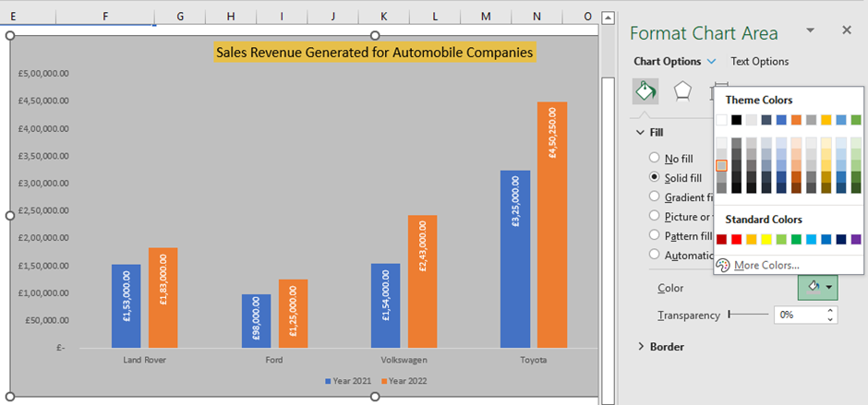This screenshot has width=868, height=405.
Task: Click the Year 2021 legend entry
Action: point(348,381)
